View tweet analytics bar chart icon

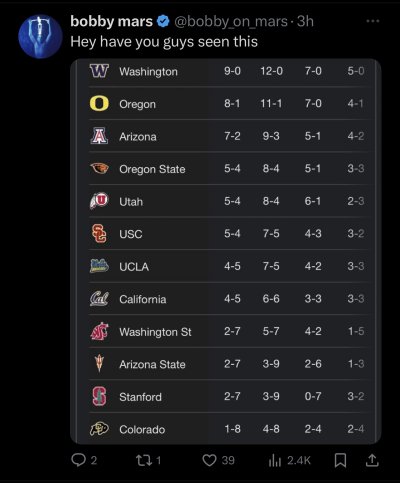coord(275,461)
